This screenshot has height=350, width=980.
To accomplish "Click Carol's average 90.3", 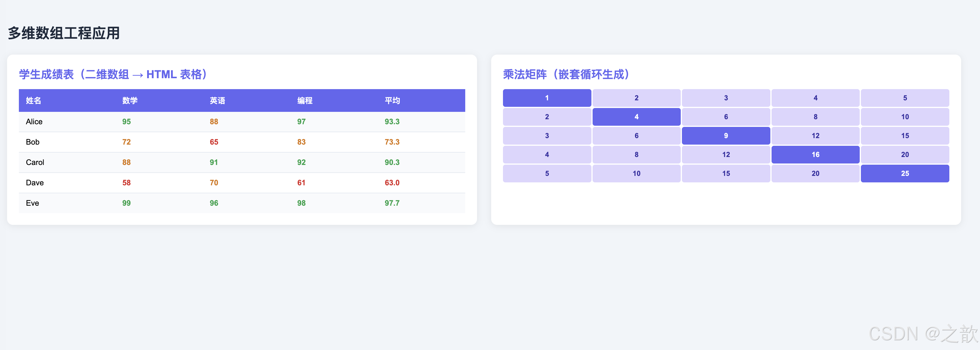I will [392, 162].
